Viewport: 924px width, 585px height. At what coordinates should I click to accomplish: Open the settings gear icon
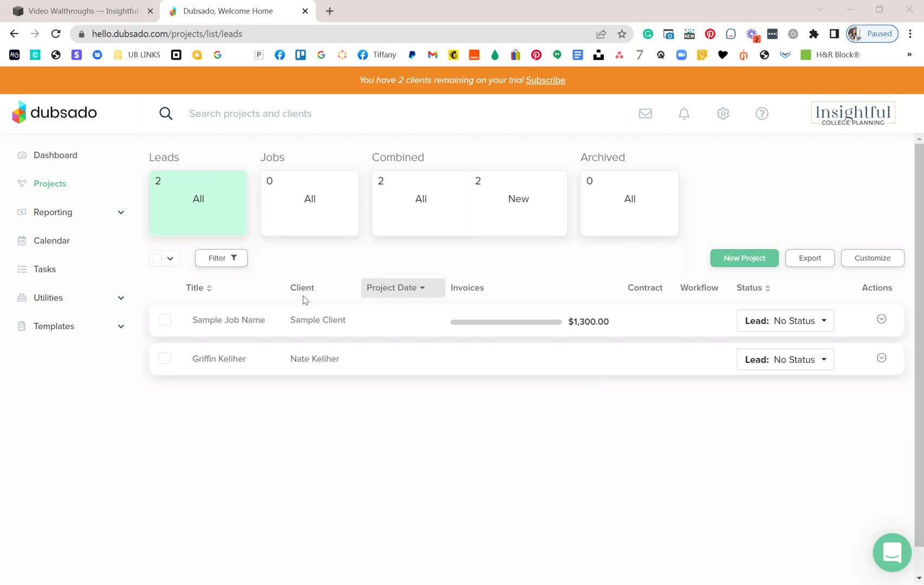coord(723,113)
